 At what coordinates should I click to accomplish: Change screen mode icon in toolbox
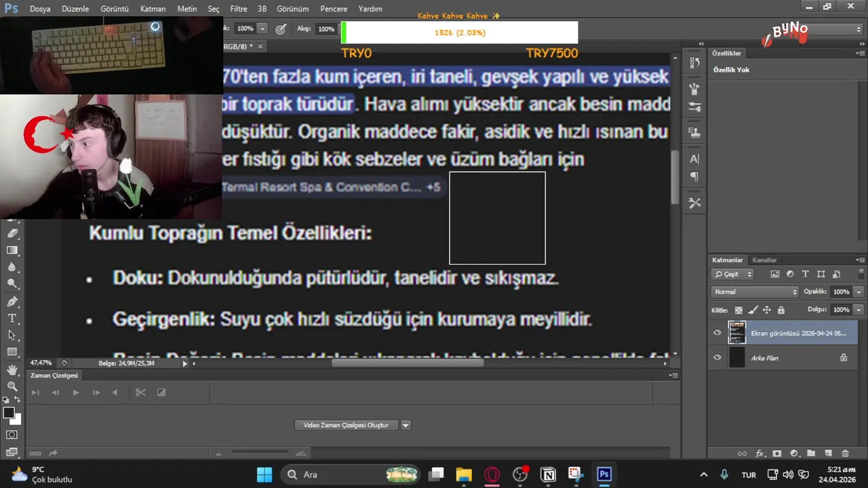point(12,452)
